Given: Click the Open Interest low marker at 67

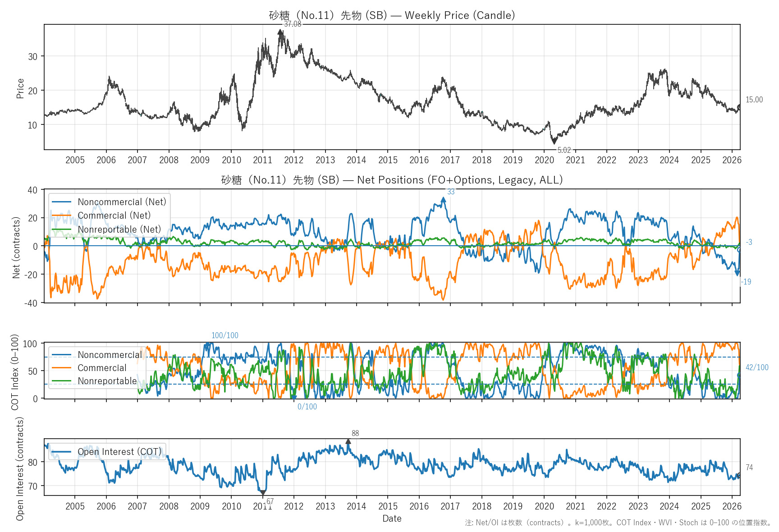Looking at the screenshot, I should [x=263, y=493].
